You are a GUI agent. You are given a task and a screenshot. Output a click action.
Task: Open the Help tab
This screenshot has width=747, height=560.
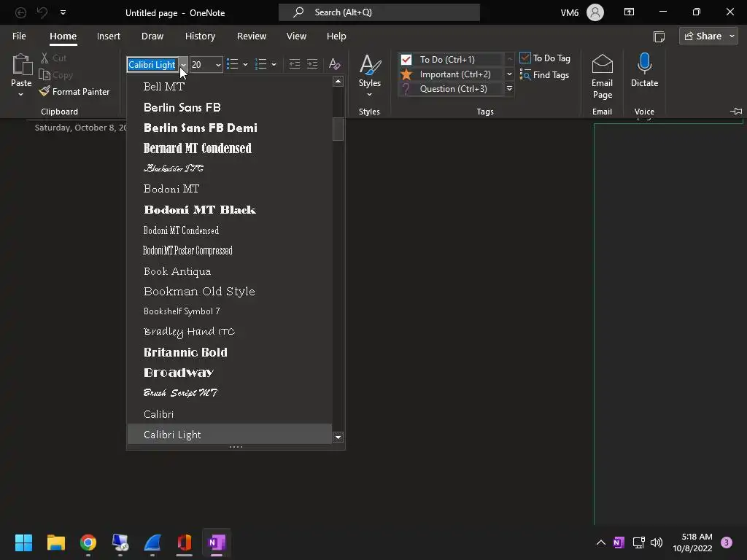336,36
